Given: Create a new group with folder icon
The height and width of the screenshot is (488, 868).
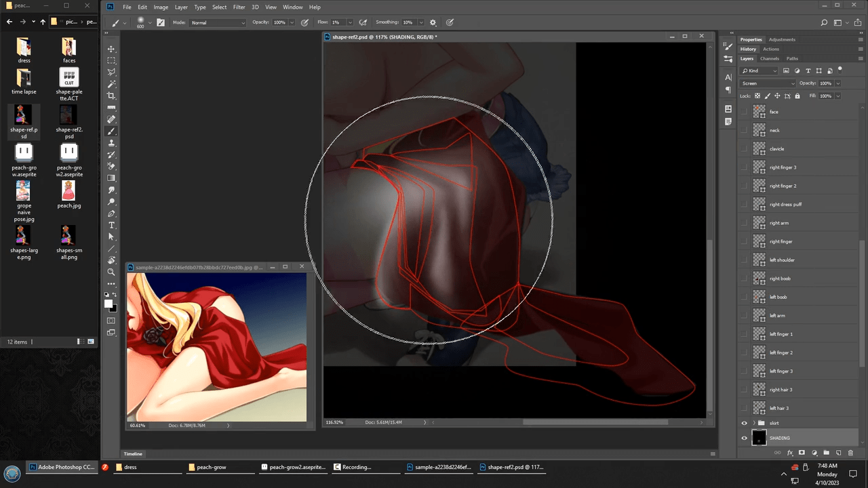Looking at the screenshot, I should [x=826, y=453].
